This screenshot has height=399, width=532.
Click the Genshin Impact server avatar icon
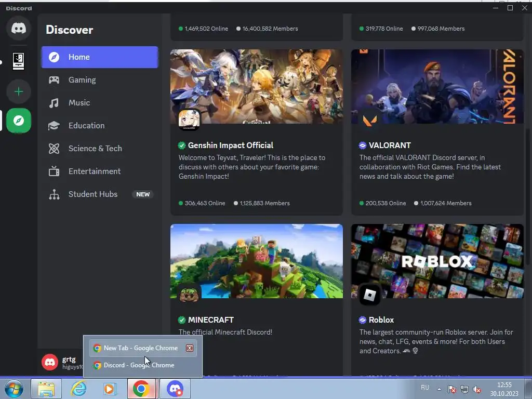pos(189,119)
